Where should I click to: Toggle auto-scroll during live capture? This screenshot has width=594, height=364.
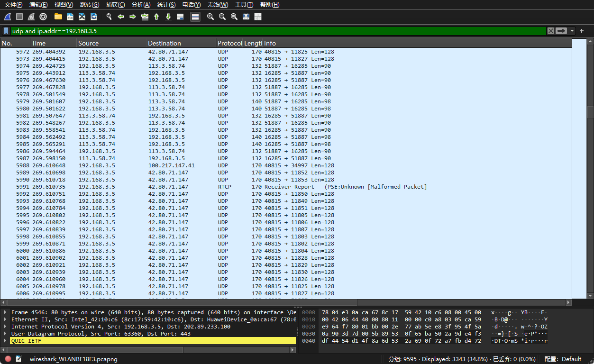[x=180, y=17]
